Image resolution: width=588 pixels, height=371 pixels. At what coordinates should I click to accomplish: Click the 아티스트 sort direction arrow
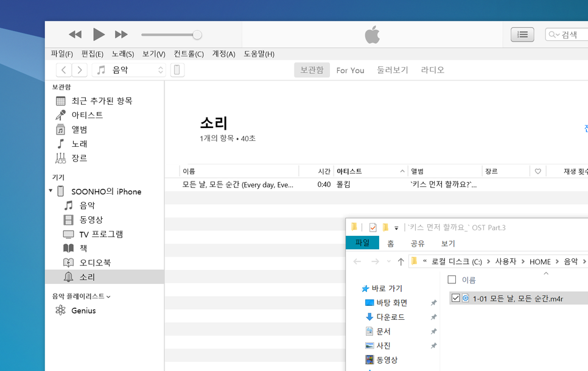[x=402, y=171]
